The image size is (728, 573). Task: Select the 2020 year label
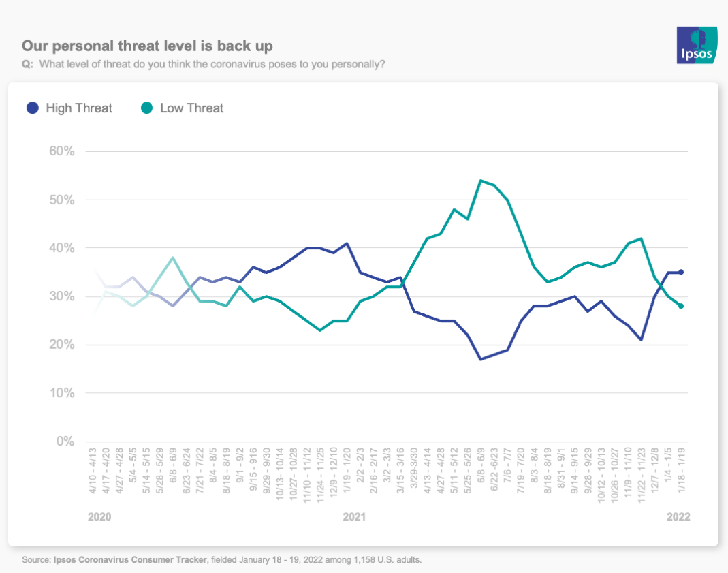click(99, 517)
